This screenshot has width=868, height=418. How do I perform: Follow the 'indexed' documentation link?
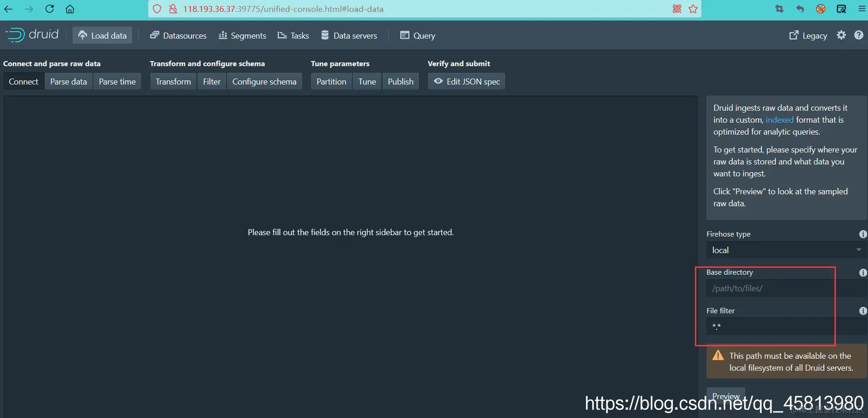(x=779, y=120)
